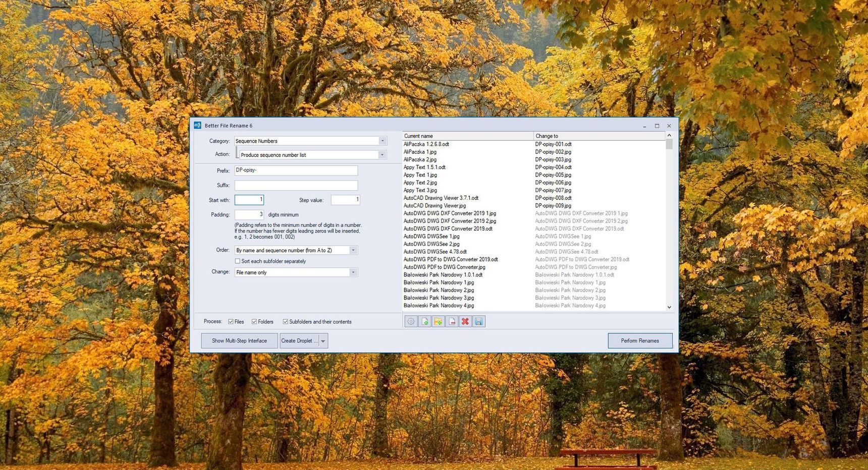Focus the Start with number field
The image size is (868, 470).
click(x=249, y=200)
